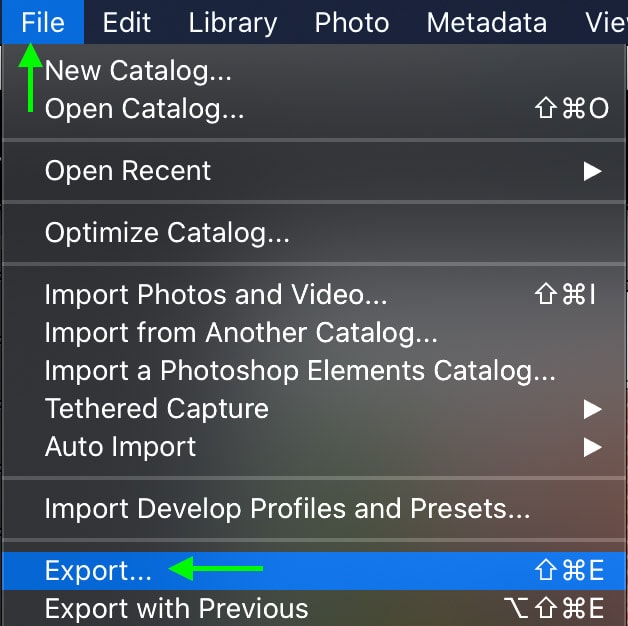Open the Library menu

click(x=232, y=22)
